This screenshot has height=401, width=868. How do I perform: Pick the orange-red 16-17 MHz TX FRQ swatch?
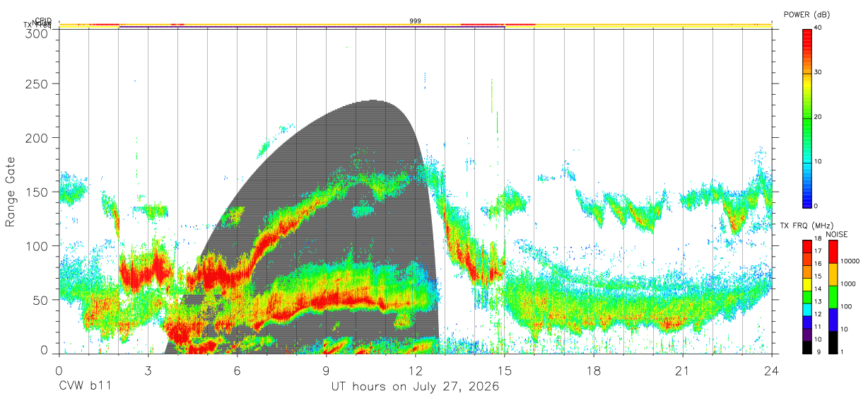[807, 259]
